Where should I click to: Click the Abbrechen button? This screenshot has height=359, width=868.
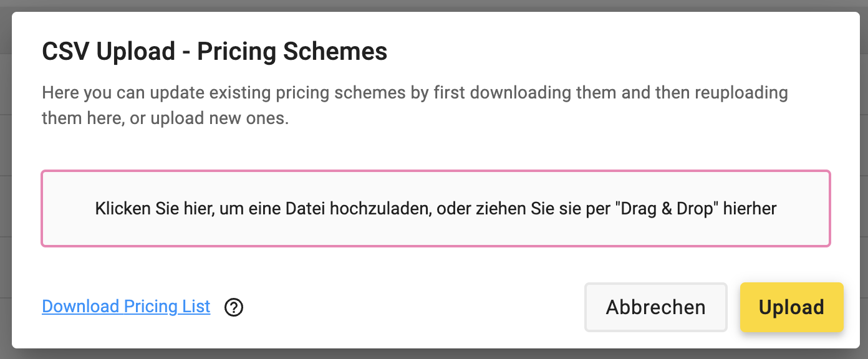pyautogui.click(x=656, y=307)
